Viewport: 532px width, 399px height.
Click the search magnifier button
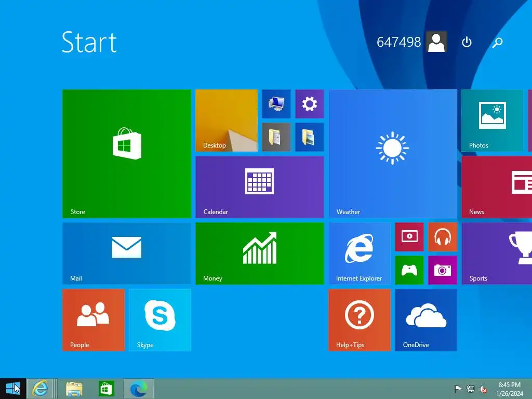[x=497, y=42]
